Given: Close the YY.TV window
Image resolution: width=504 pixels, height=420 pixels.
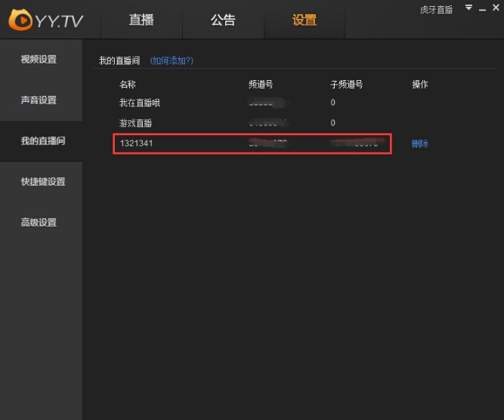Looking at the screenshot, I should pyautogui.click(x=496, y=8).
